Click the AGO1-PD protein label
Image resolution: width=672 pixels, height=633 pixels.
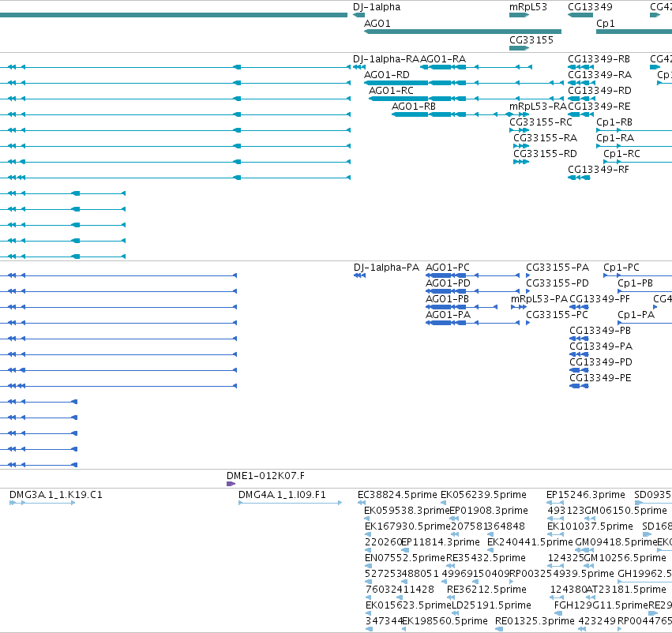(448, 283)
